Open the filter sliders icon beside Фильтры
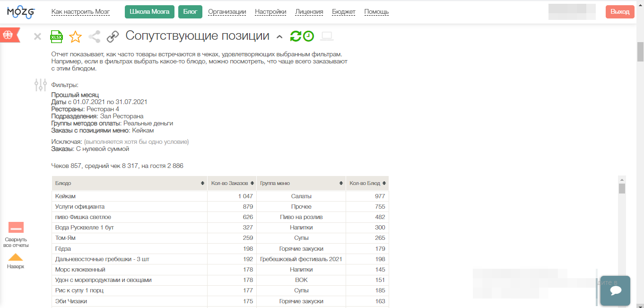The width and height of the screenshot is (644, 308). pyautogui.click(x=41, y=85)
